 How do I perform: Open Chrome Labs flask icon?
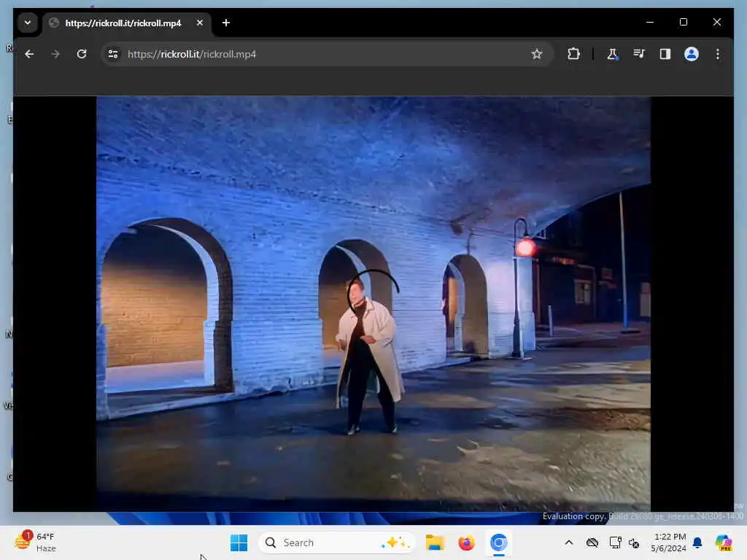pyautogui.click(x=612, y=54)
